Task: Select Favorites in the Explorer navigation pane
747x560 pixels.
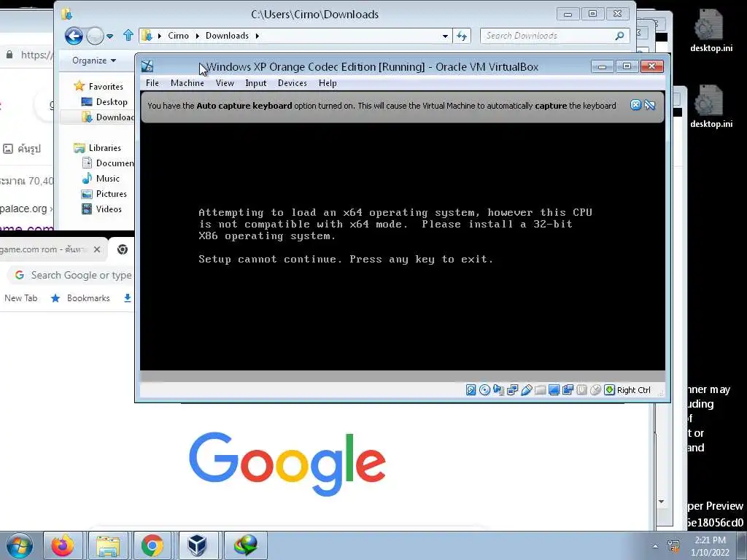Action: pyautogui.click(x=99, y=86)
